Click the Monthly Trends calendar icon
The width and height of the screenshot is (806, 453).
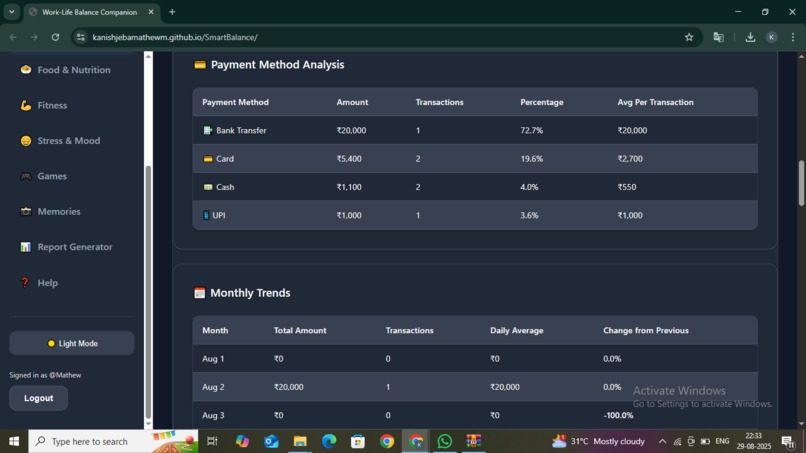tap(199, 293)
